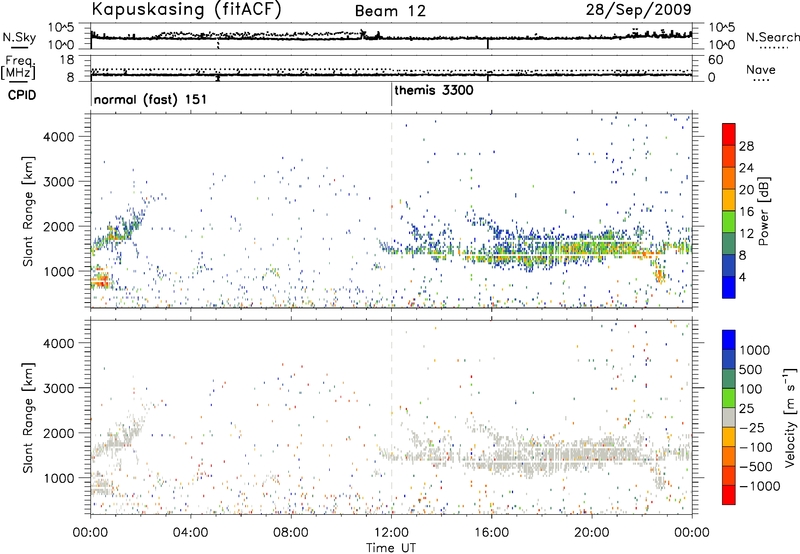Click the '12:00' time axis label

[391, 533]
